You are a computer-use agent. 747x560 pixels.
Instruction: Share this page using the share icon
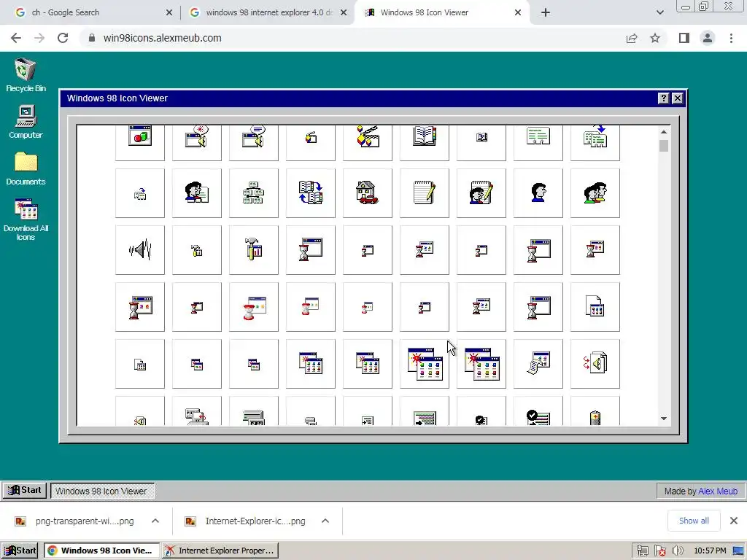point(632,38)
